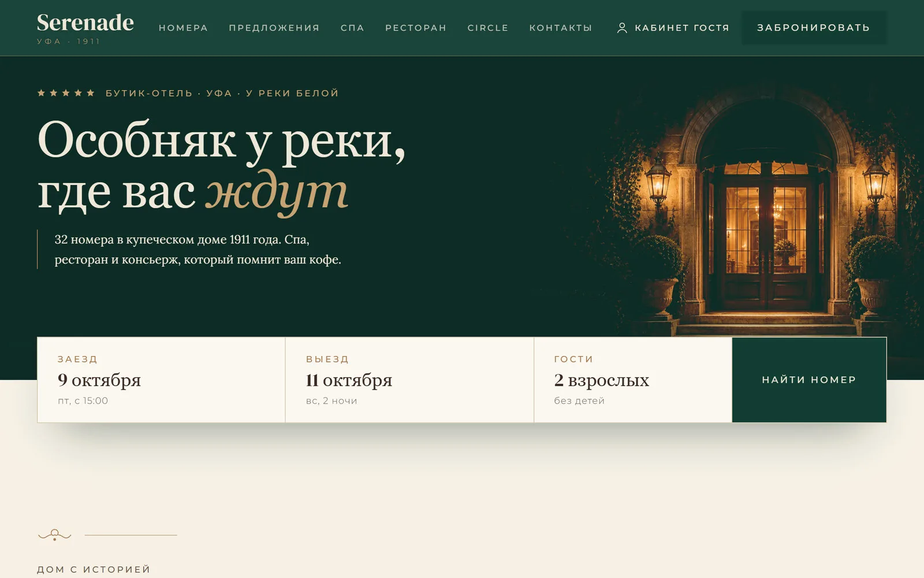Viewport: 924px width, 578px height.
Task: Click the Забронировать button
Action: [814, 28]
